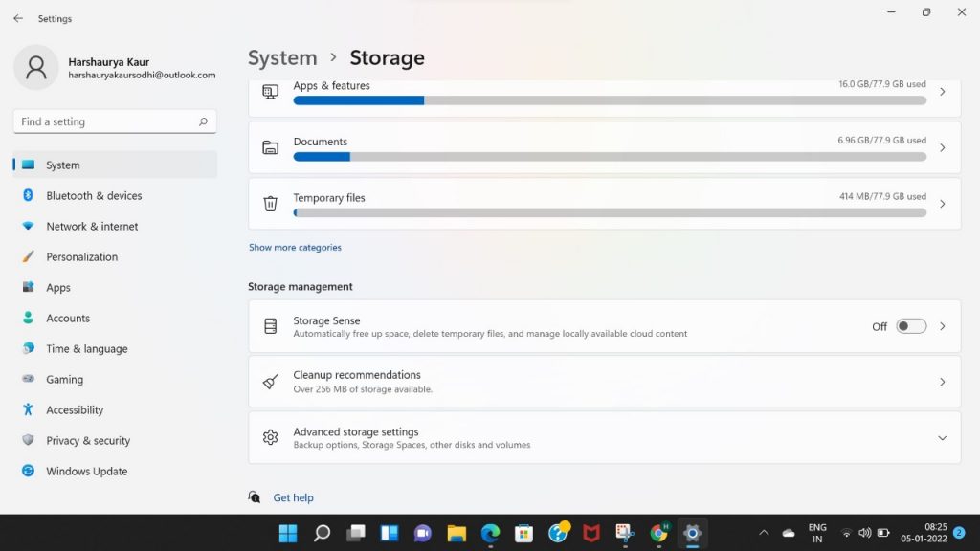The height and width of the screenshot is (551, 980).
Task: Open taskbar Search
Action: tap(322, 534)
